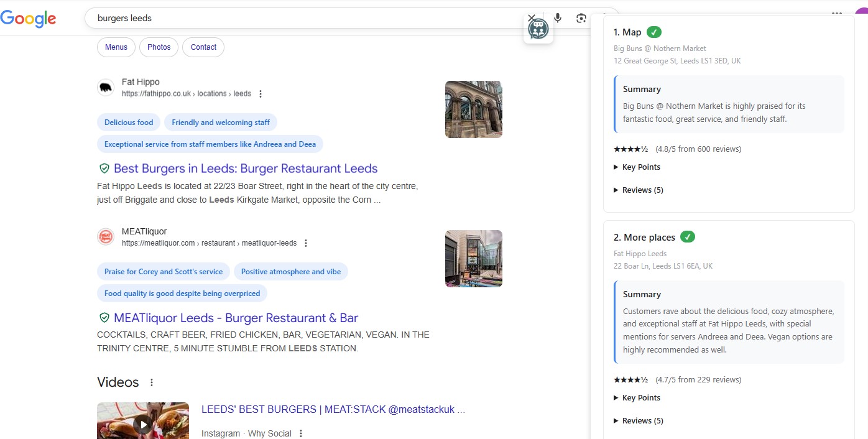Open Fat Hippo result three-dot menu
The image size is (868, 439).
coord(261,94)
